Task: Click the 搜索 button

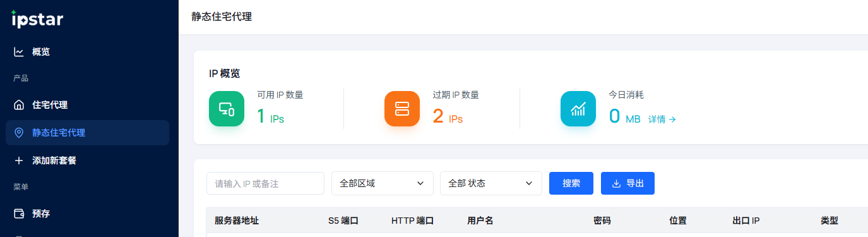Action: coord(571,183)
